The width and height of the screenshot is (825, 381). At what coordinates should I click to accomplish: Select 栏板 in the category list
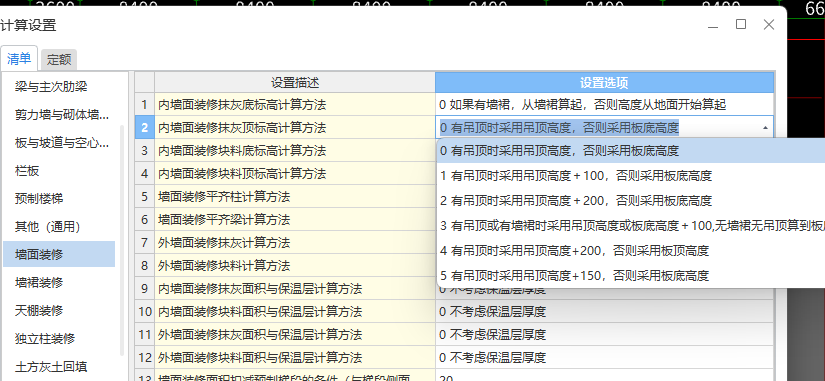pos(59,171)
